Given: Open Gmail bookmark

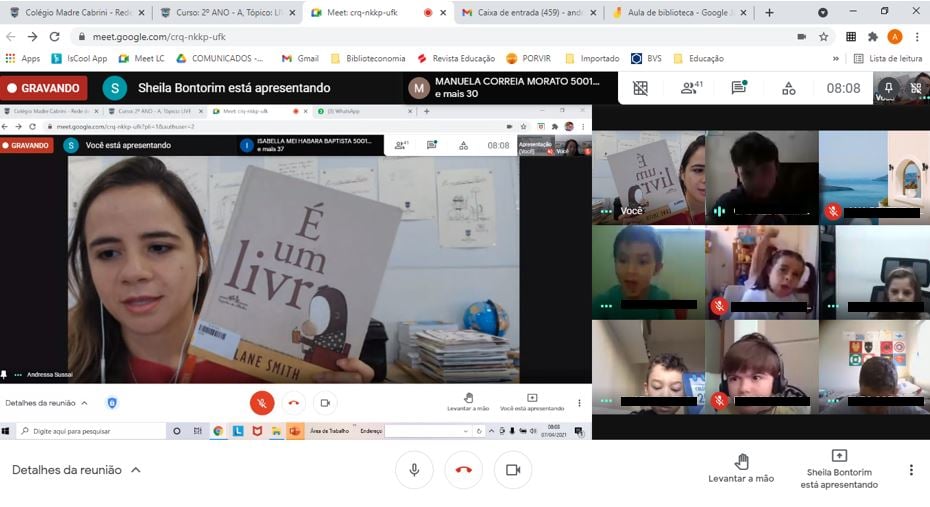Looking at the screenshot, I should (x=300, y=58).
